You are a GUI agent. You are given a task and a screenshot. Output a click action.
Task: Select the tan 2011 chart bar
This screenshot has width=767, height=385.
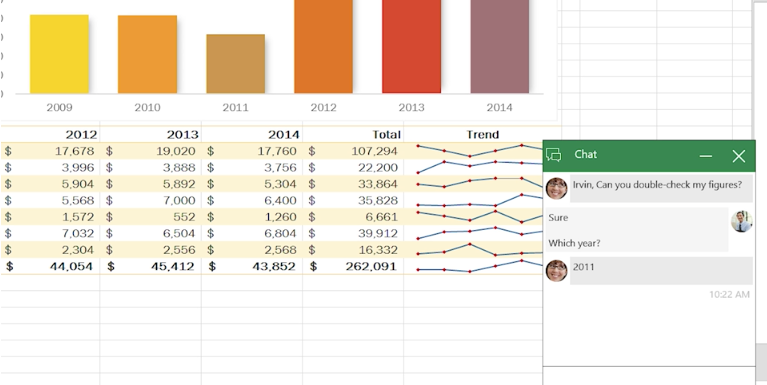[x=235, y=64]
